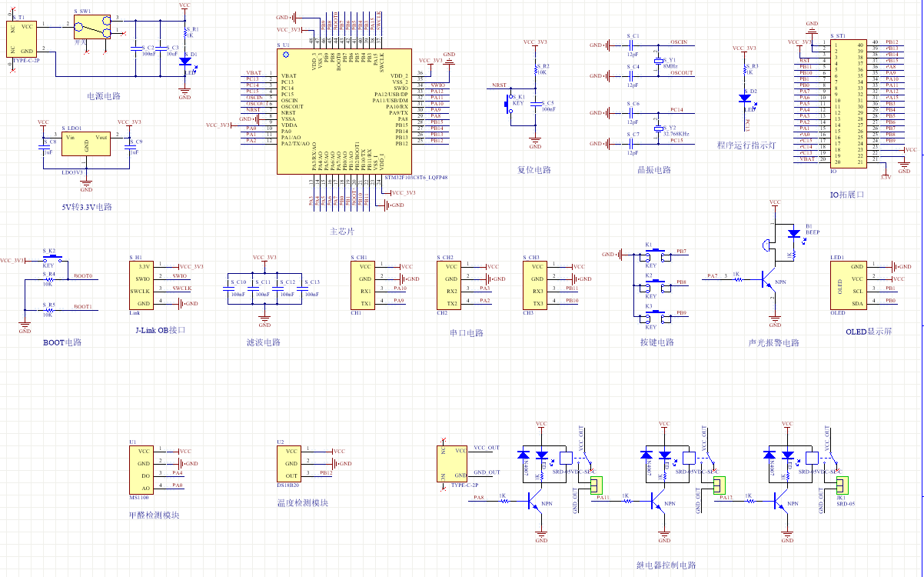
Task: Select the S_C1 12pF capacitor
Action: 630,45
